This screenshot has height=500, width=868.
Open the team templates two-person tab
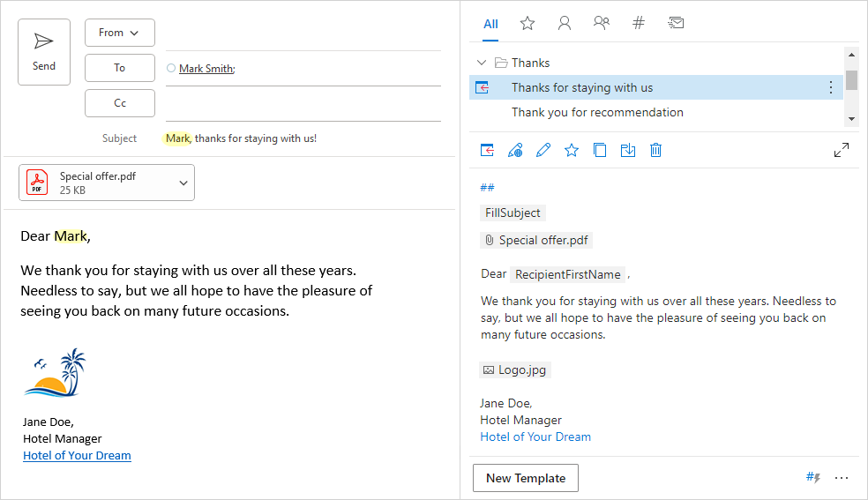tap(602, 24)
